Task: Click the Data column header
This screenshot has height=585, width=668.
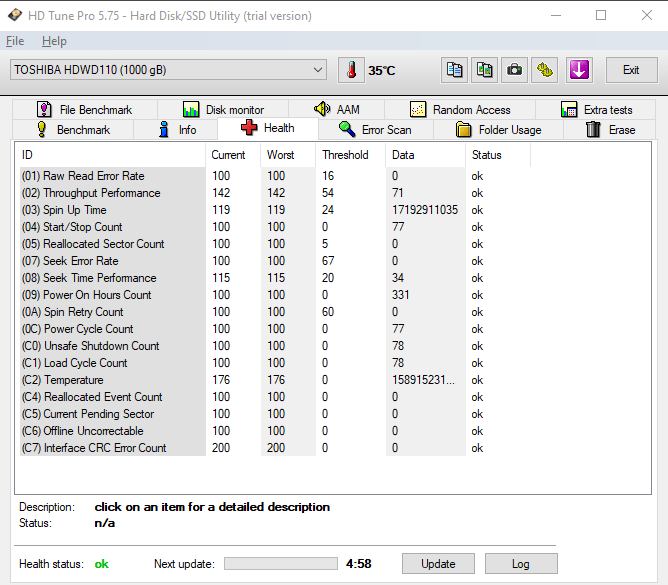Action: 426,155
